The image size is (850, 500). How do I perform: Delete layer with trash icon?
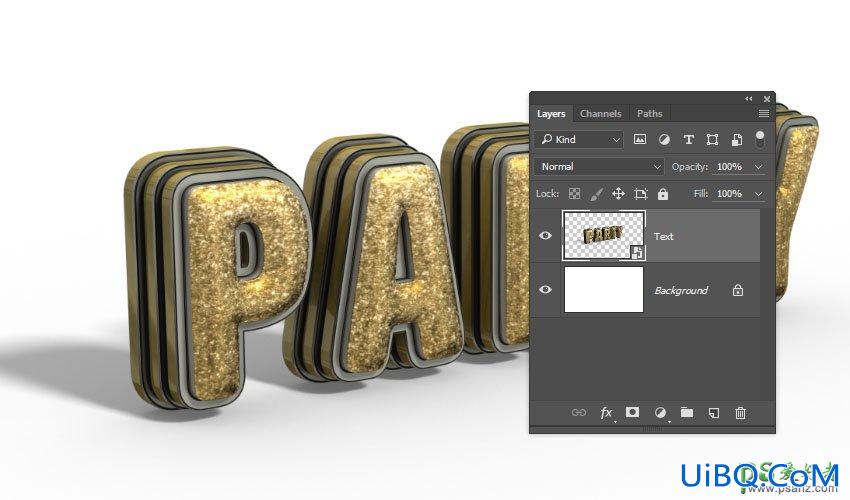pos(740,413)
